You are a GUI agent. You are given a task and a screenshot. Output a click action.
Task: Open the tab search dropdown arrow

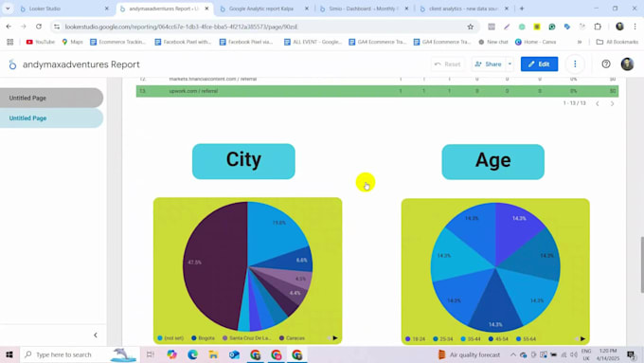8,9
